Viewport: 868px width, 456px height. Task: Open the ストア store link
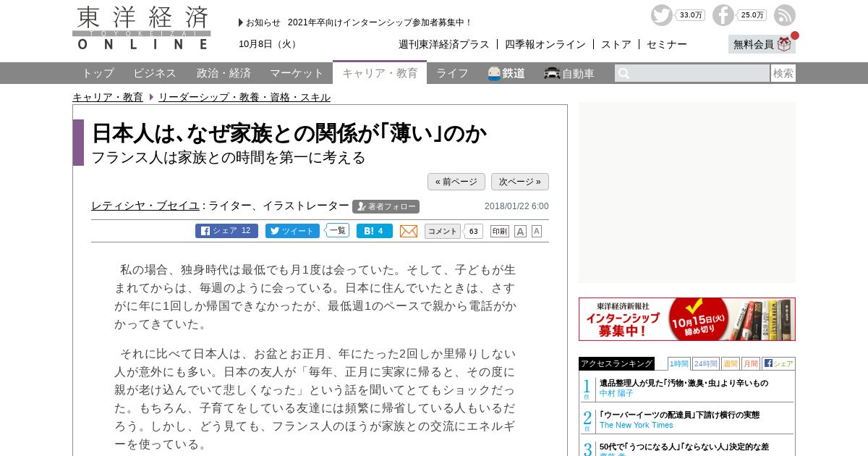click(616, 44)
